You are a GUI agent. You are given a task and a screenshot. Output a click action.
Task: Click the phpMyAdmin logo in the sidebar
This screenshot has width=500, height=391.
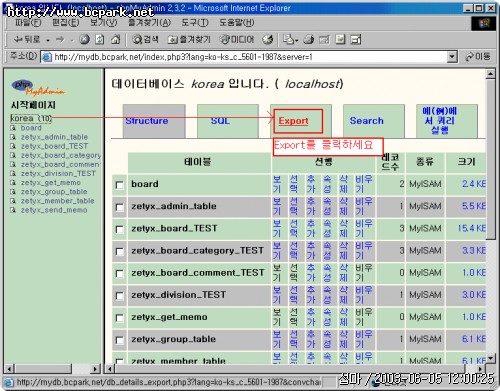37,87
